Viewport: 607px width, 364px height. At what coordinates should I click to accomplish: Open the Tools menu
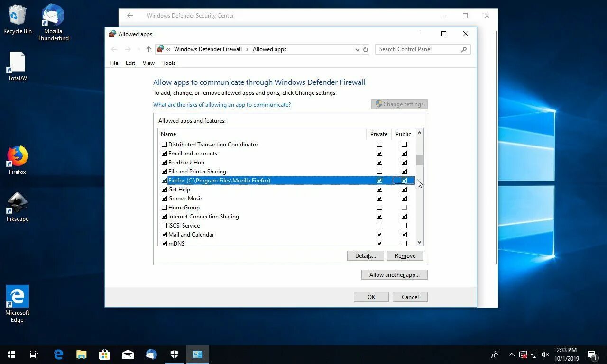coord(169,63)
